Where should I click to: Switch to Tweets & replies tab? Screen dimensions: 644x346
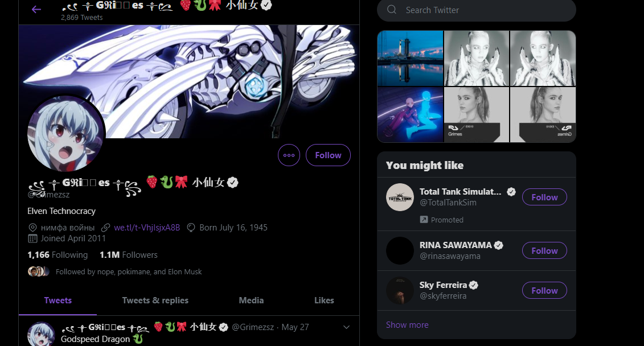tap(155, 300)
